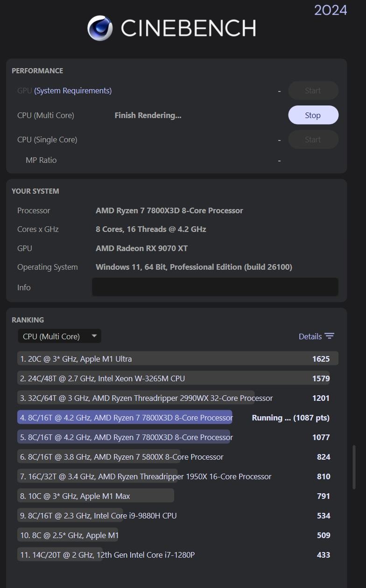Image resolution: width=366 pixels, height=588 pixels.
Task: Select the Threadripper 2990WX ranking bar
Action: [x=136, y=398]
